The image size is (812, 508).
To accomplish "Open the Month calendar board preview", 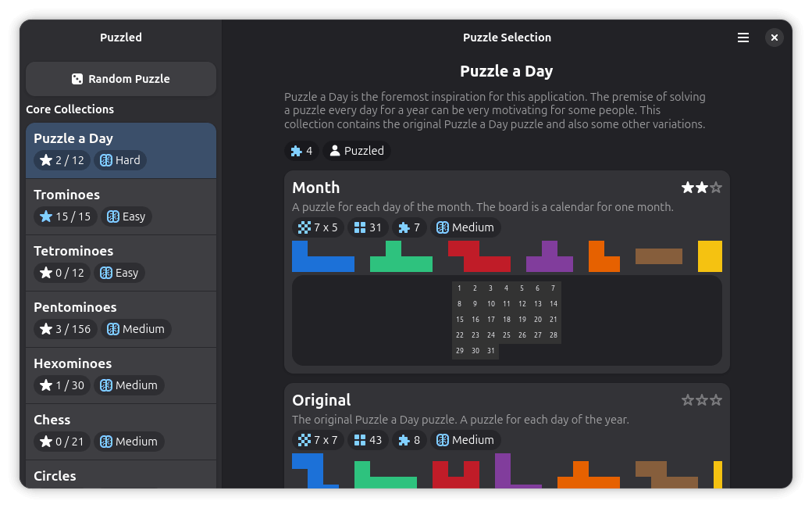I will pos(507,320).
